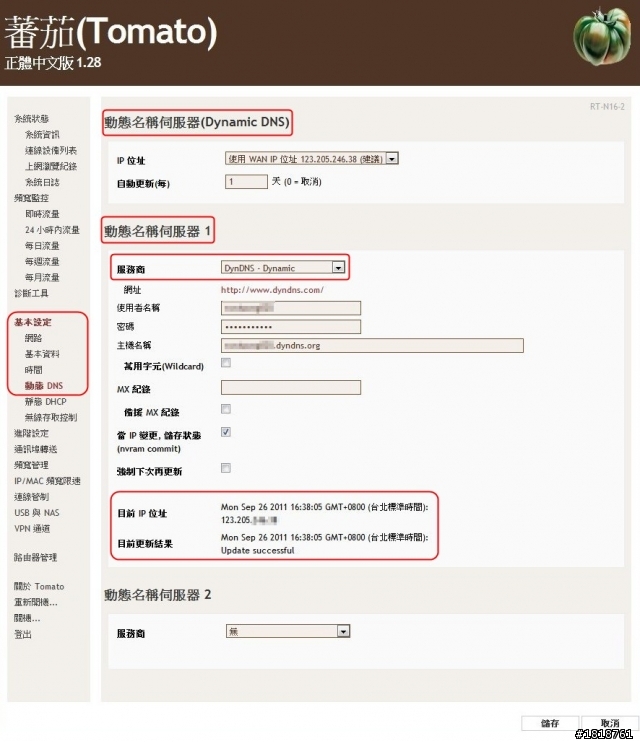Click the 密碼 password field
The image size is (640, 742).
point(291,327)
